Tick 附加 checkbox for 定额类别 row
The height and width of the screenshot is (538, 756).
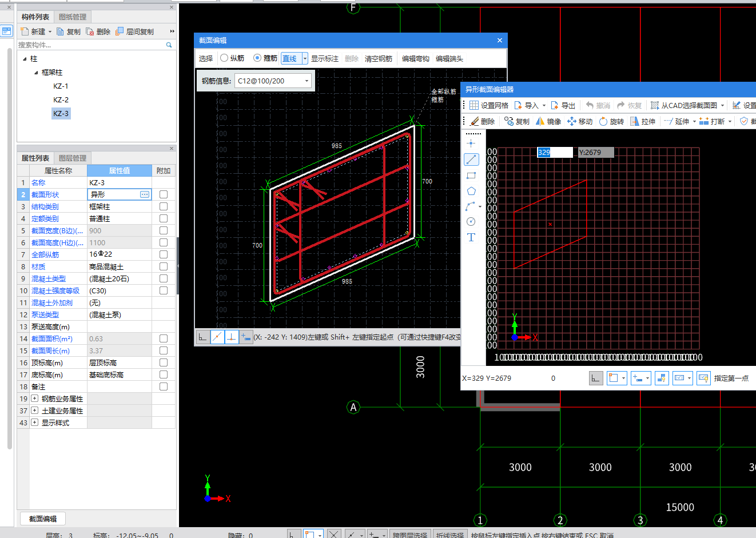click(164, 218)
